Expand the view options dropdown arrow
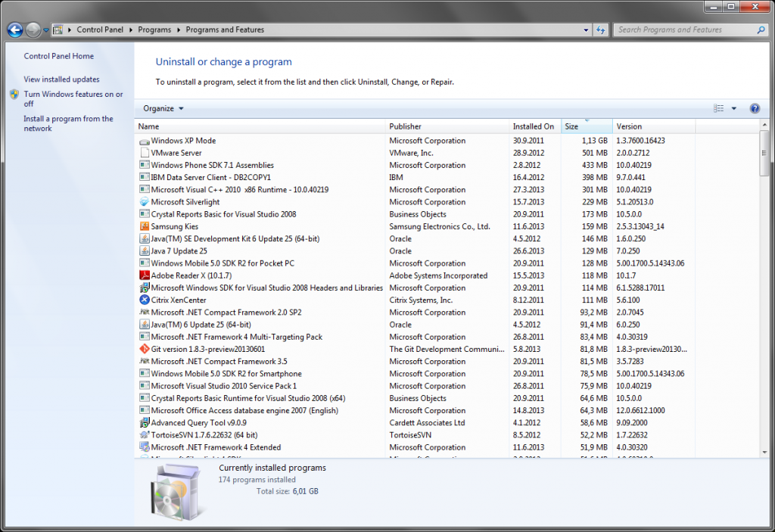This screenshot has width=775, height=532. tap(734, 109)
